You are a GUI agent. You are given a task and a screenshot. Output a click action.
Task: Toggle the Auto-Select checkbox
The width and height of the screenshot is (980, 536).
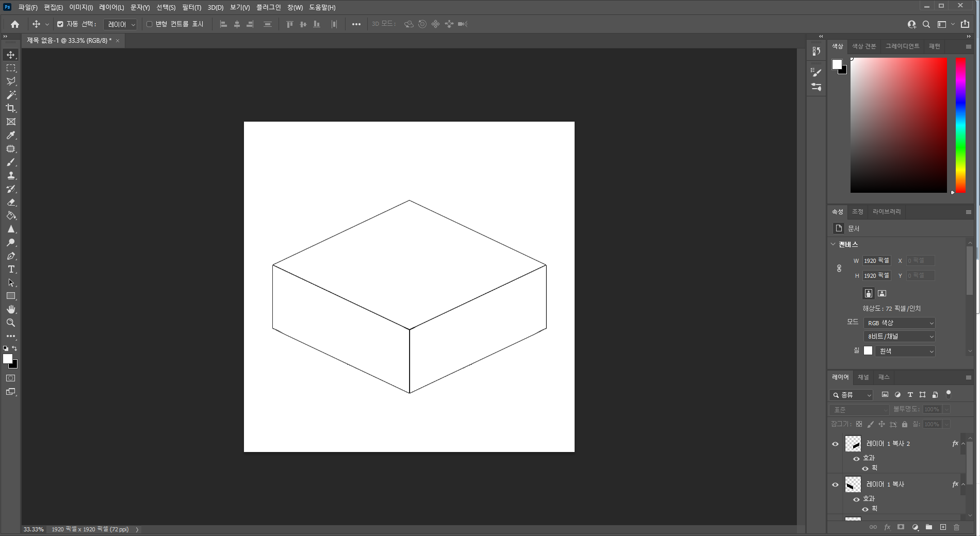(60, 24)
